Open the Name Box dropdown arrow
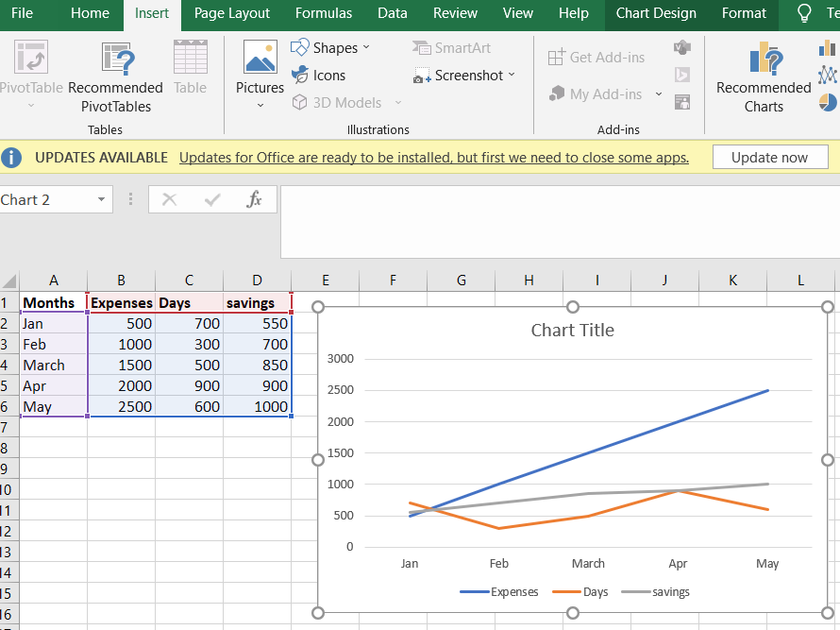This screenshot has width=840, height=630. click(x=101, y=200)
